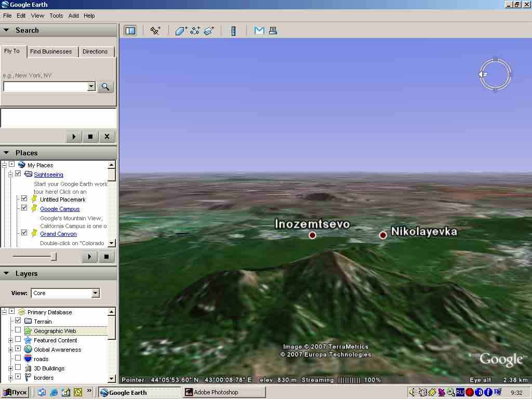This screenshot has width=532, height=399.
Task: Email the current view
Action: [259, 31]
